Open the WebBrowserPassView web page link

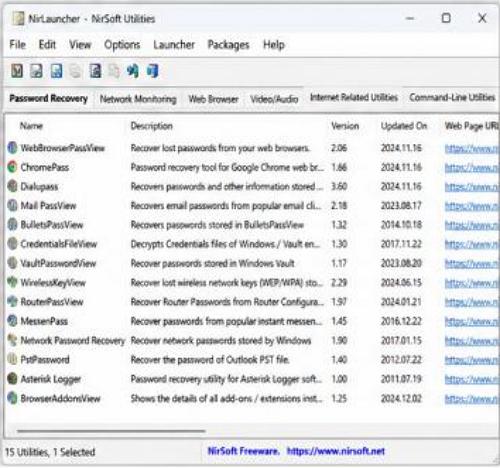[x=471, y=148]
